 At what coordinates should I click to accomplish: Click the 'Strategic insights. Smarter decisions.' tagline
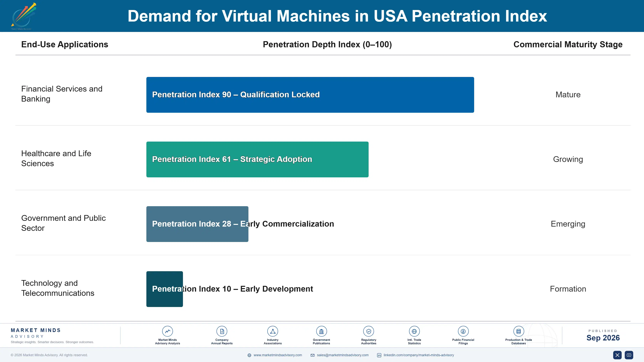(x=52, y=342)
